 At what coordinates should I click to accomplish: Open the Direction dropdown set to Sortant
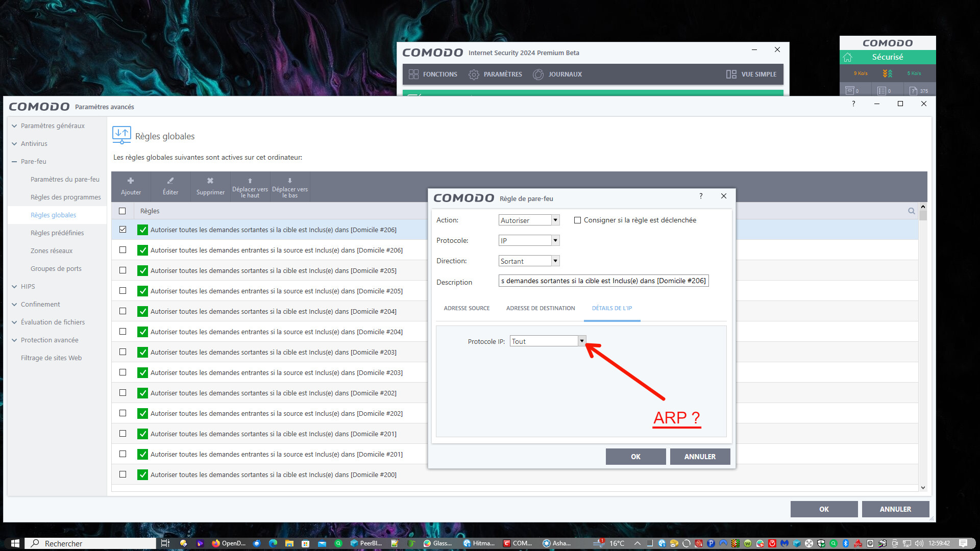[x=529, y=261]
